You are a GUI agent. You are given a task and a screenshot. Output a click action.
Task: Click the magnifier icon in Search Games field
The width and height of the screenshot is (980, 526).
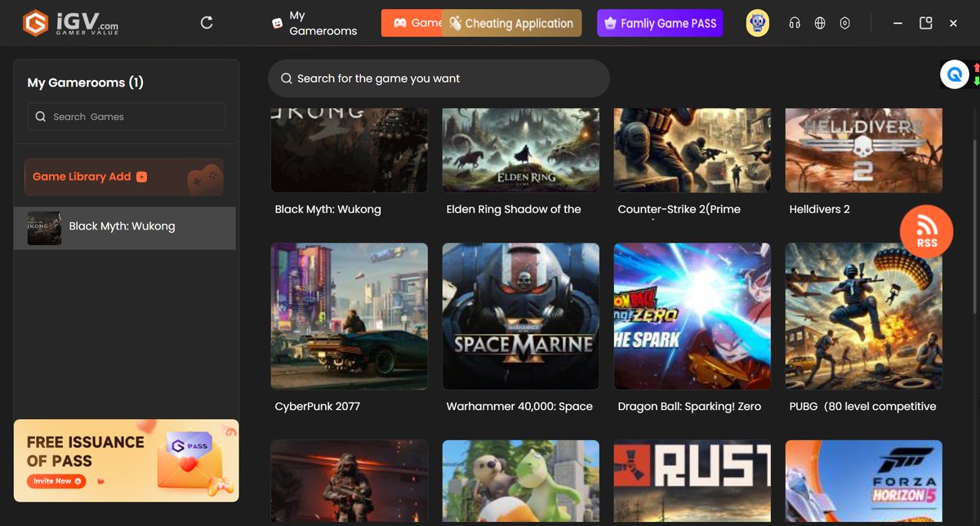pyautogui.click(x=41, y=117)
